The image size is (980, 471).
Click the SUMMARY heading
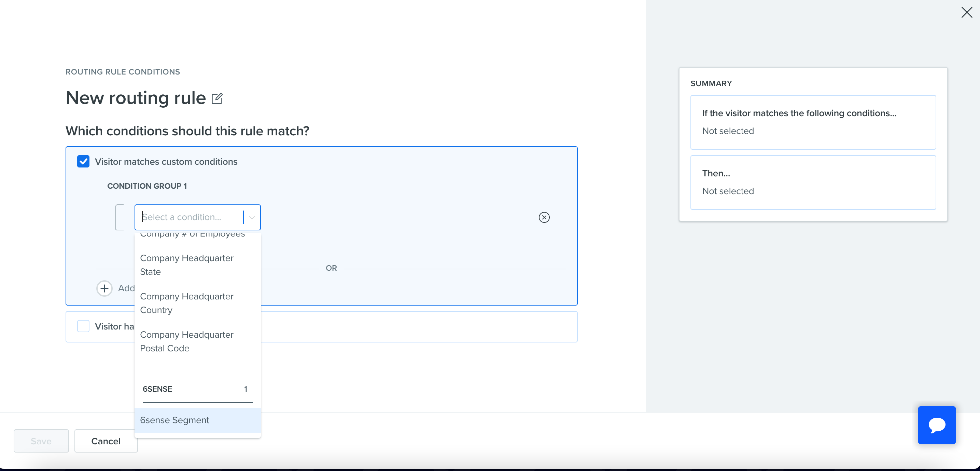[x=711, y=83]
